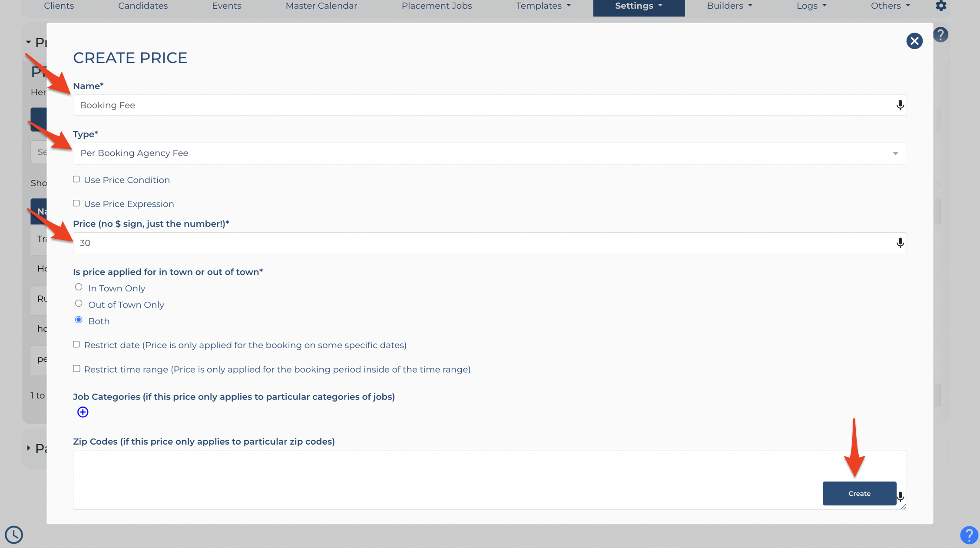The image size is (980, 548).
Task: Check the Use Price Expression option
Action: (76, 203)
